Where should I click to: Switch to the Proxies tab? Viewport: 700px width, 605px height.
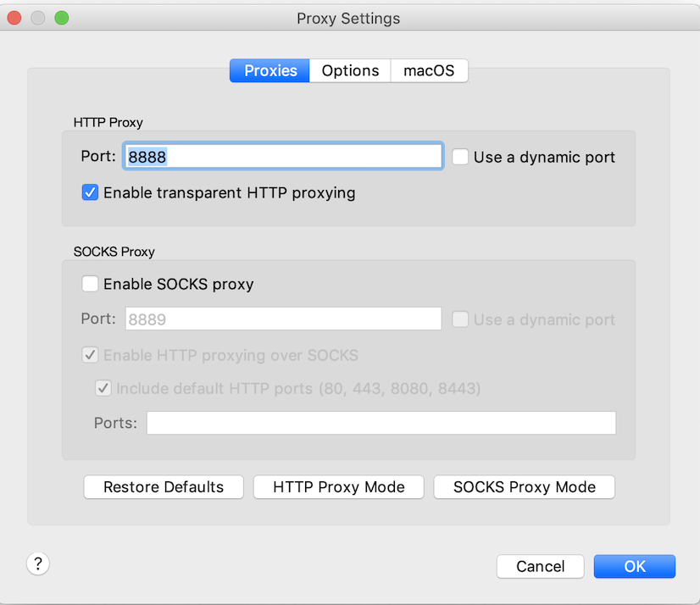(269, 70)
